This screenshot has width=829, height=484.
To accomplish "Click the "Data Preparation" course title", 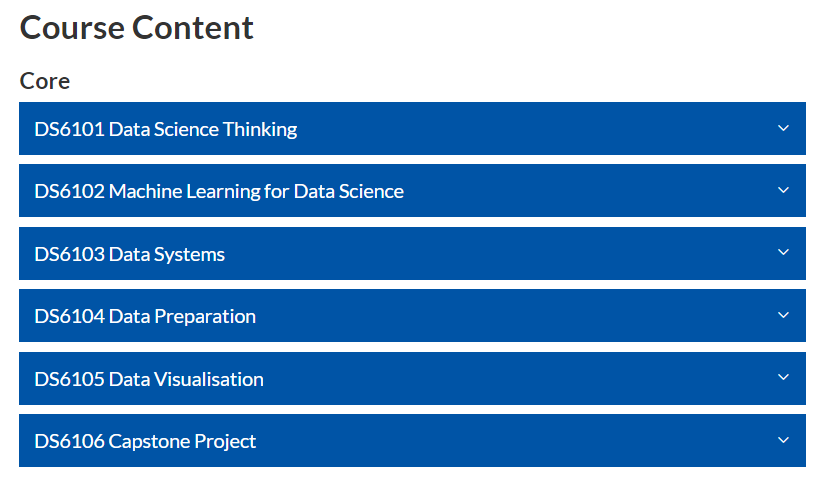I will [182, 316].
